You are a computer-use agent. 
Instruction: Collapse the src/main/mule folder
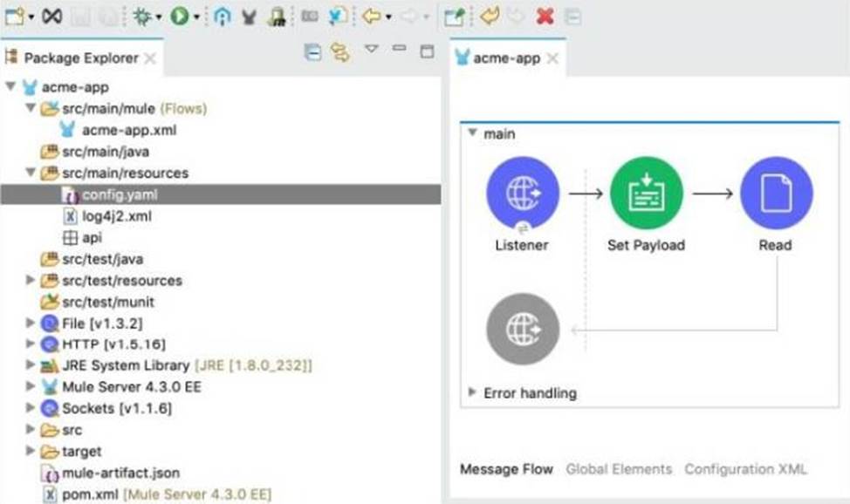pos(31,108)
